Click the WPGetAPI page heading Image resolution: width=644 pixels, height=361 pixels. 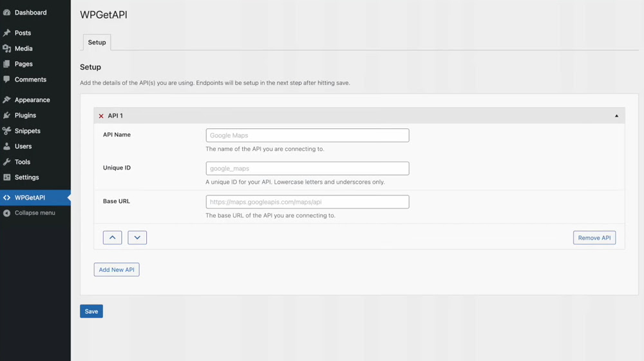click(104, 15)
